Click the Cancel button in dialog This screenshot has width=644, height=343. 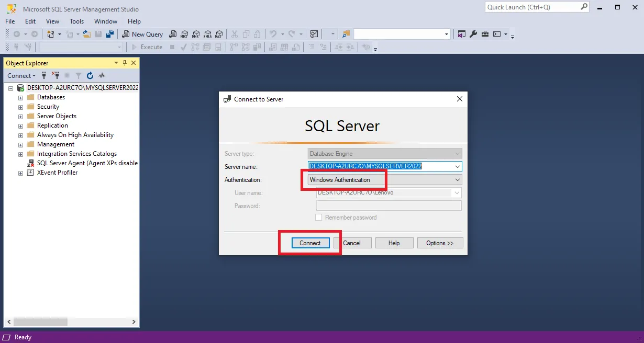pyautogui.click(x=352, y=243)
